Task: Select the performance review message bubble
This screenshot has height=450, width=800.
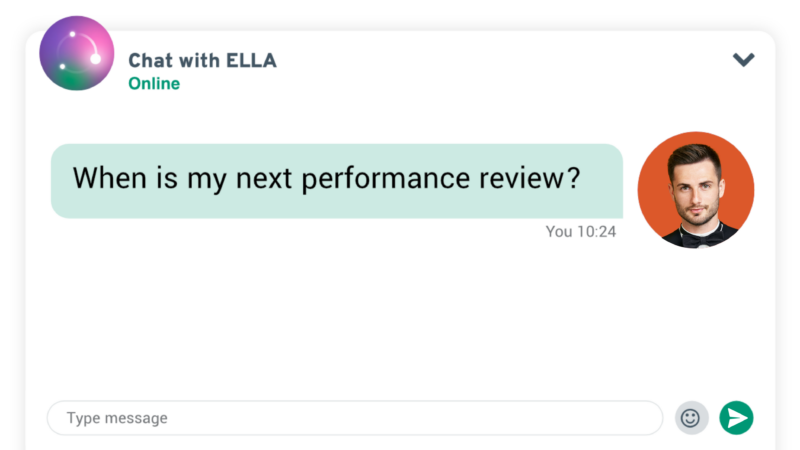Action: point(337,181)
